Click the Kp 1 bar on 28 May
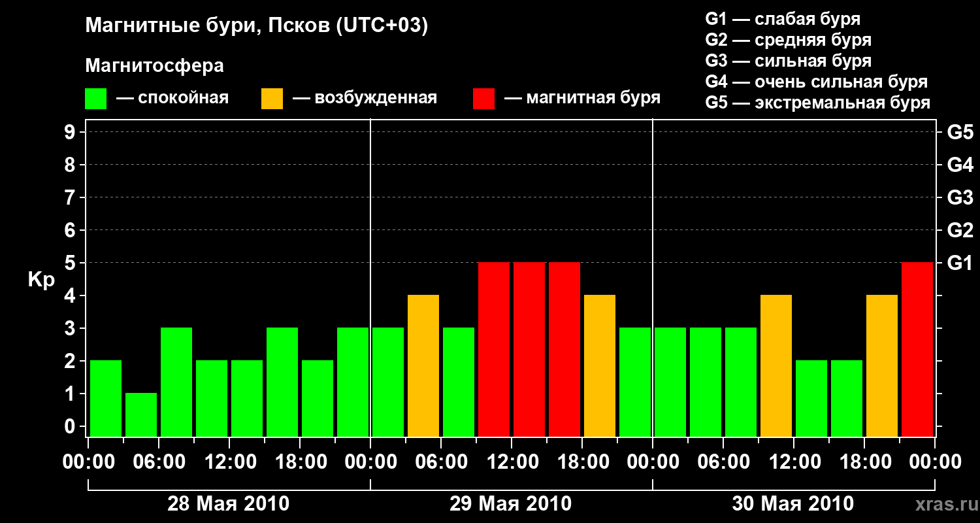The image size is (980, 523). [141, 414]
